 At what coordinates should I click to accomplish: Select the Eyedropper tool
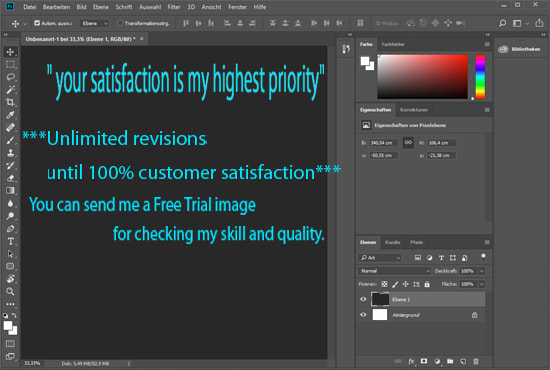[10, 115]
